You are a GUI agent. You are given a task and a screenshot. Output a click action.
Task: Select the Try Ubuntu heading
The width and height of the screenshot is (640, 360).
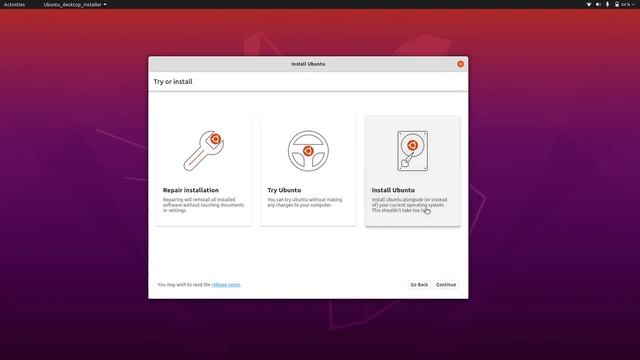(284, 190)
